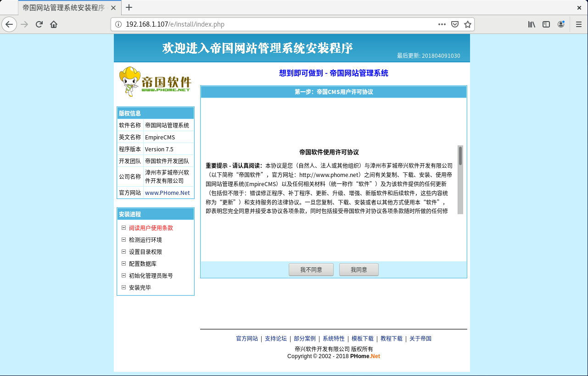This screenshot has width=588, height=376.
Task: Click the browser Forward arrow
Action: (x=24, y=24)
